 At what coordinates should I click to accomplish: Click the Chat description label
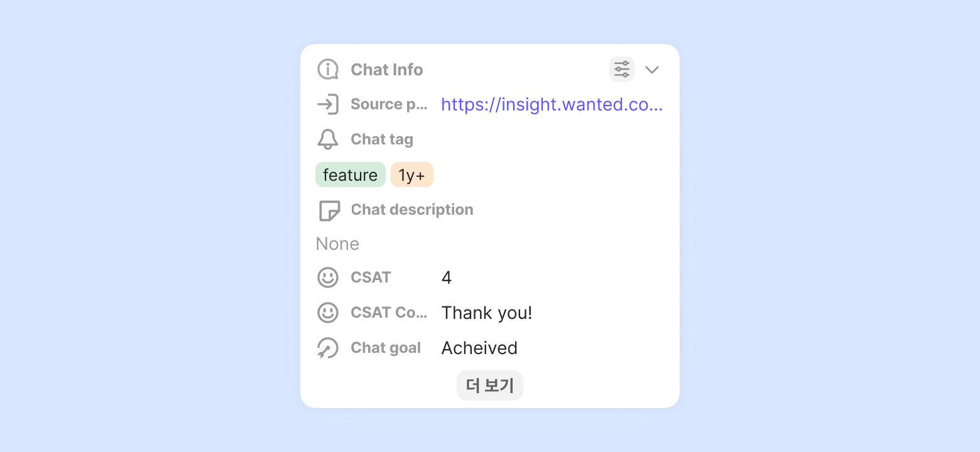coord(412,210)
